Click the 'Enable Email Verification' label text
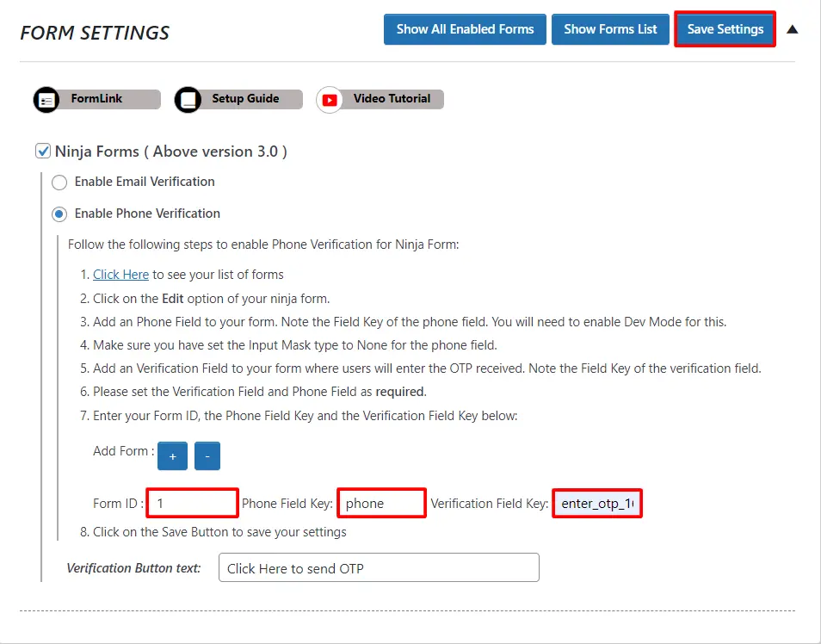Viewport: 821px width, 644px height. pos(145,182)
